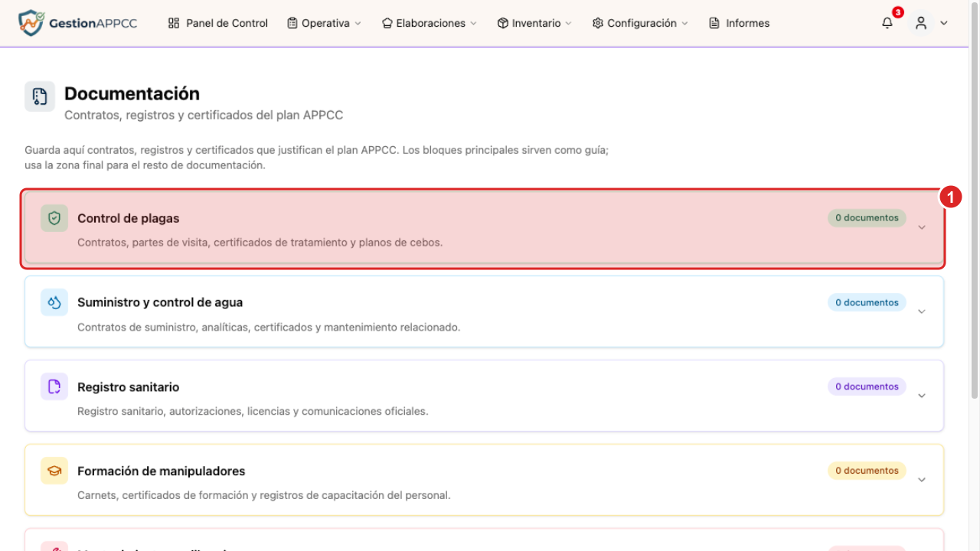The image size is (980, 551).
Task: Expand the Registro sanitario chevron
Action: coord(922,396)
